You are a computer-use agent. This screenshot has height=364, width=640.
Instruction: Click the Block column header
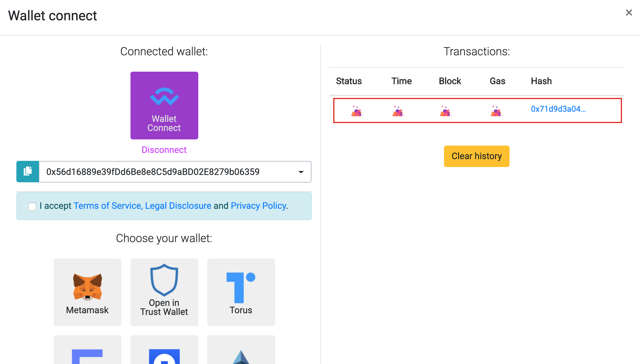(x=450, y=81)
